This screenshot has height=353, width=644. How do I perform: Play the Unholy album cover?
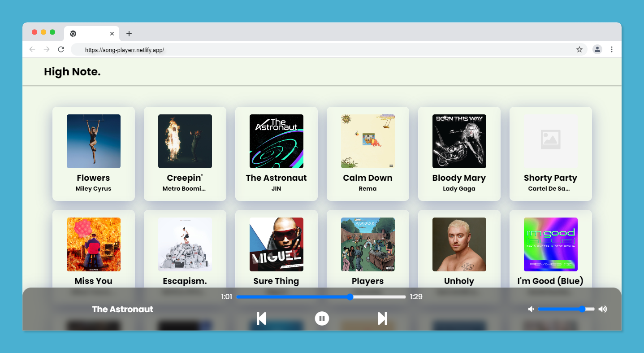[x=459, y=244]
